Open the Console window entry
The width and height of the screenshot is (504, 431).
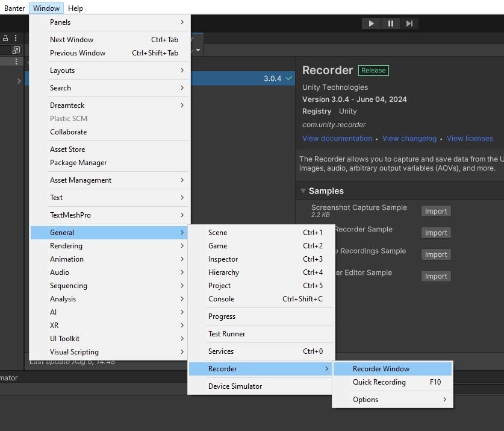(261, 299)
